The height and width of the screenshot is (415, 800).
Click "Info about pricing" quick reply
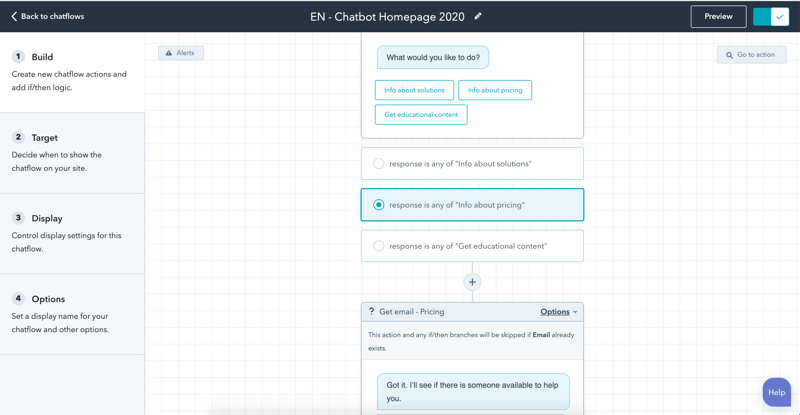[495, 90]
